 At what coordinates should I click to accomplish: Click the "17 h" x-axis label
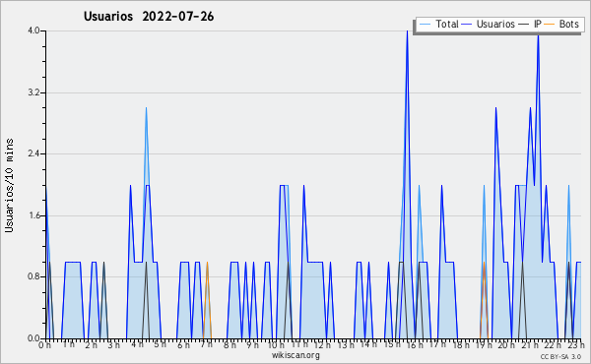coord(438,344)
